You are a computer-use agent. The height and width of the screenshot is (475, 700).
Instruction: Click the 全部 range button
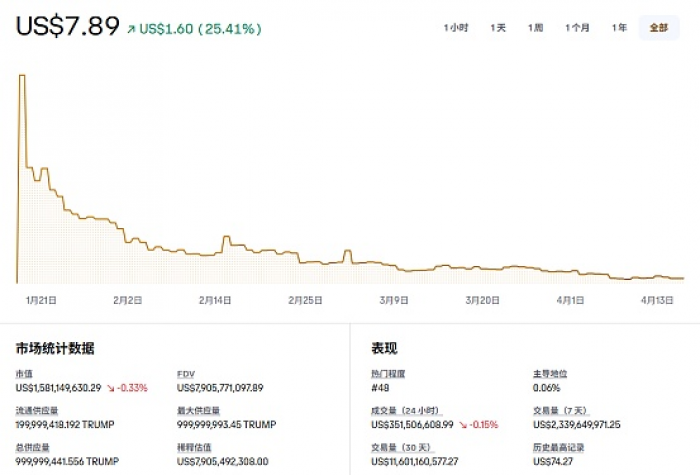click(658, 28)
